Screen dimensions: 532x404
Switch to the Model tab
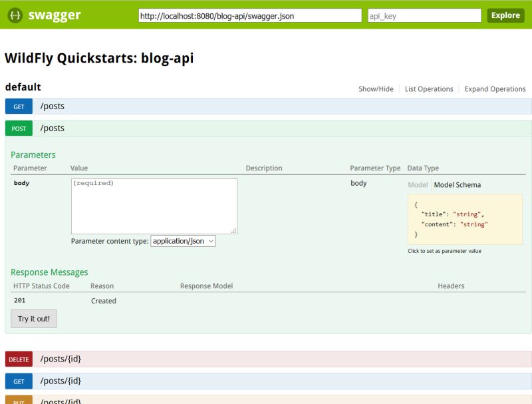pos(416,185)
